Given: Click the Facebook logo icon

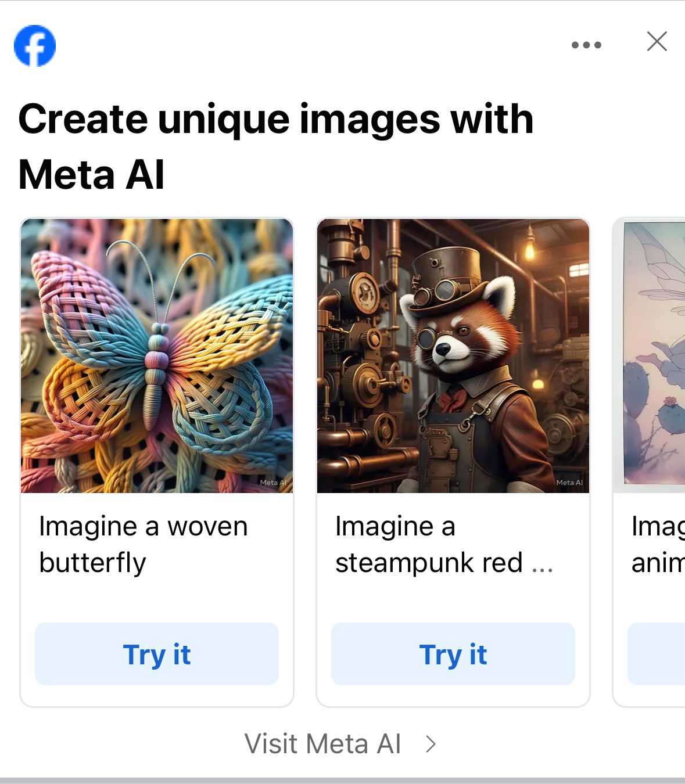Looking at the screenshot, I should pyautogui.click(x=35, y=46).
